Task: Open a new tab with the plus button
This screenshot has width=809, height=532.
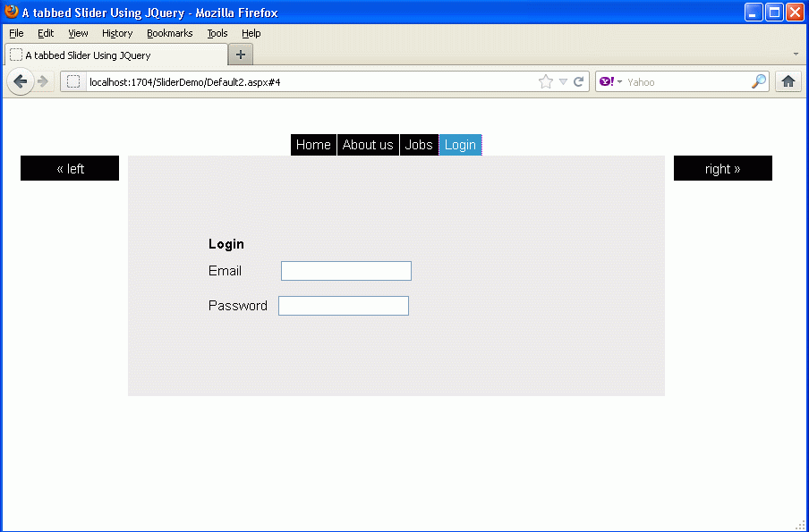Action: pos(241,55)
